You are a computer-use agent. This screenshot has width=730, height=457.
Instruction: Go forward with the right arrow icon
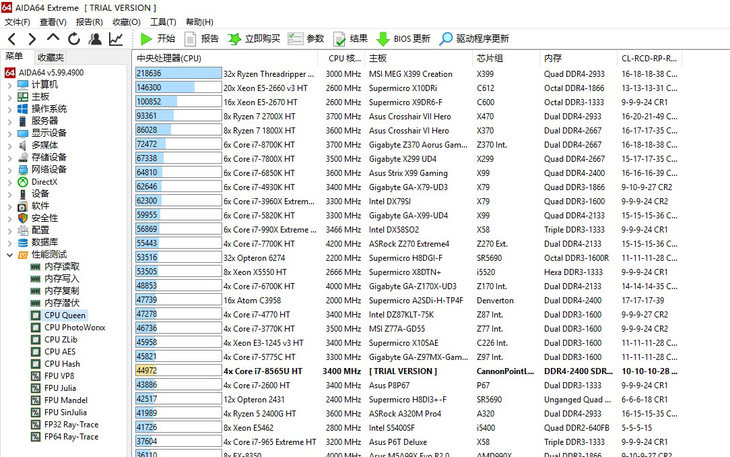click(x=32, y=39)
